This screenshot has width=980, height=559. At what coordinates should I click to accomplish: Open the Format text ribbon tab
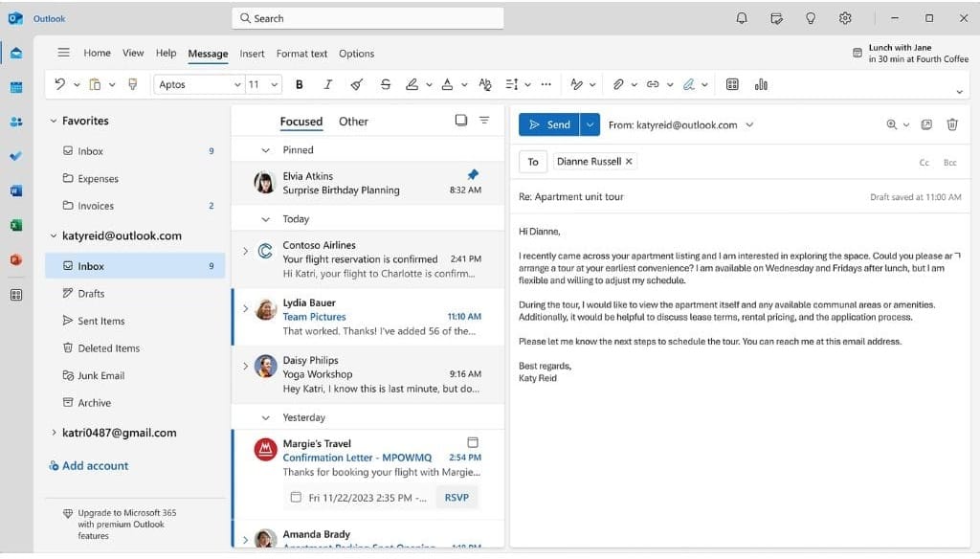pos(301,54)
